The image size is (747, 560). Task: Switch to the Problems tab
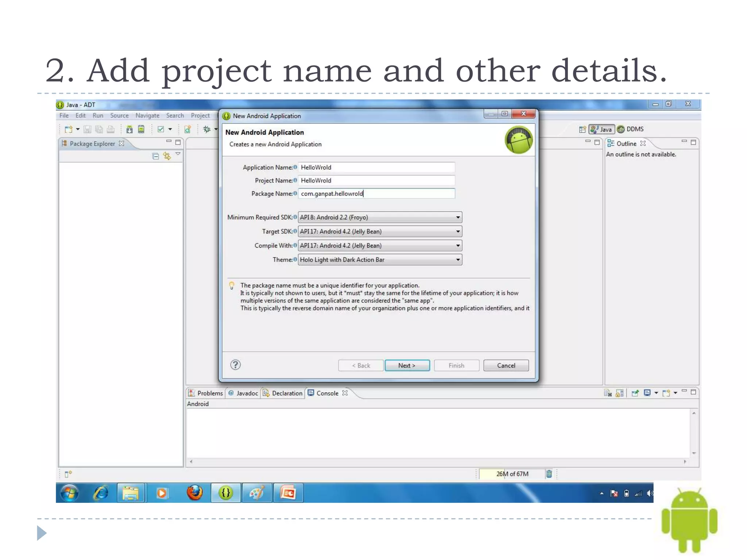206,393
